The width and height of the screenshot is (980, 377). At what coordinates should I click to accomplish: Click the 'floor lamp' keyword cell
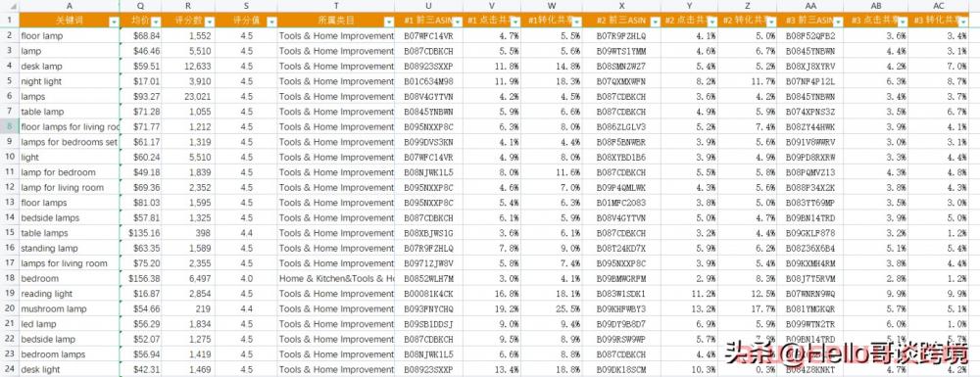[x=69, y=35]
